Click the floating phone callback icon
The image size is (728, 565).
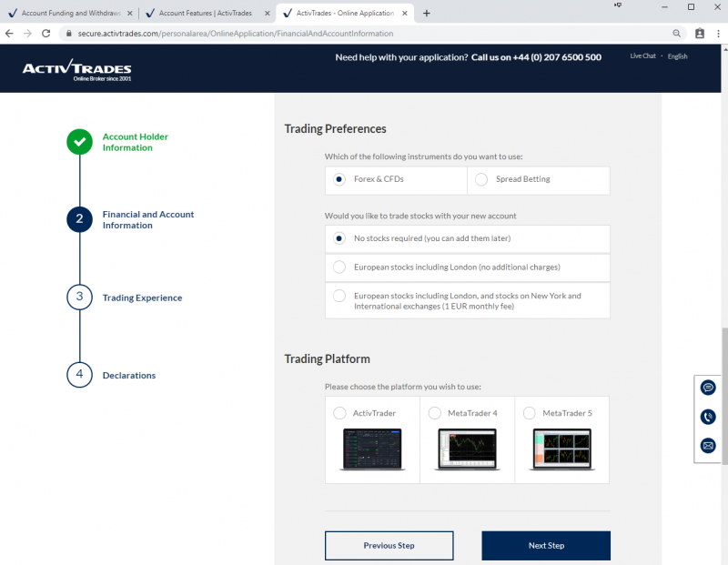click(x=708, y=417)
